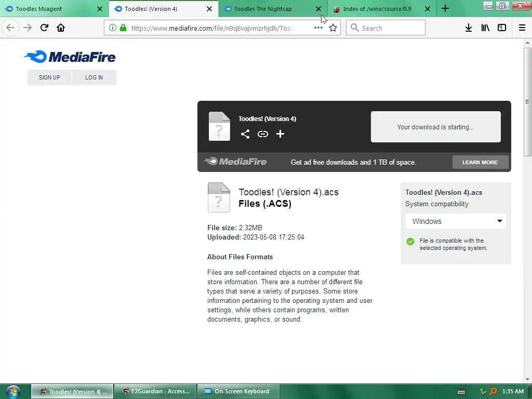Open the Library bookshelf icon

[x=485, y=28]
